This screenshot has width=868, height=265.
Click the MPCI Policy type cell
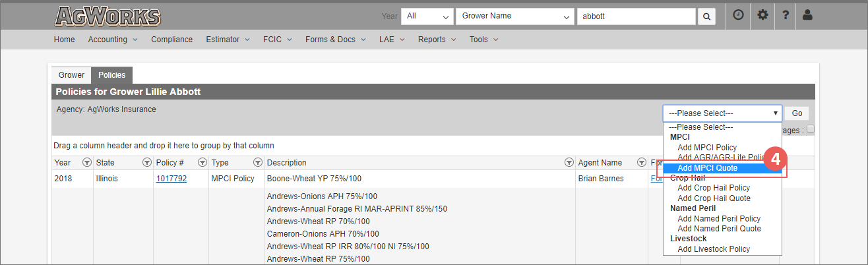[x=233, y=179]
